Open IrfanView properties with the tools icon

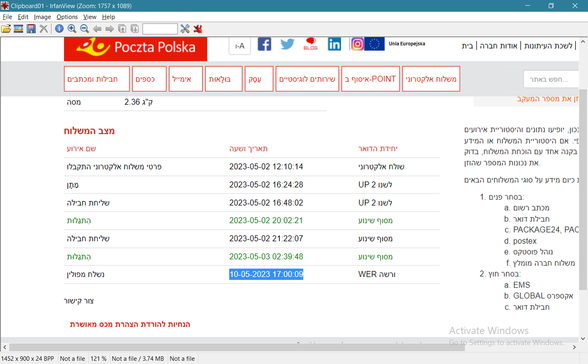(185, 29)
